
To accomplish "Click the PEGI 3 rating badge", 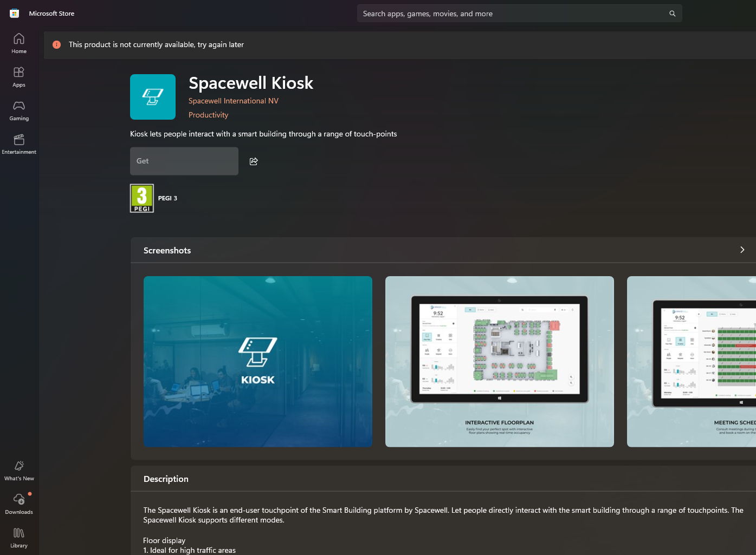I will (x=142, y=198).
